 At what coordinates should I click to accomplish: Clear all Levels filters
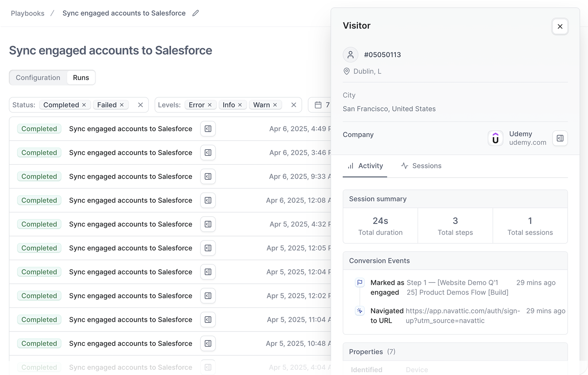(294, 105)
